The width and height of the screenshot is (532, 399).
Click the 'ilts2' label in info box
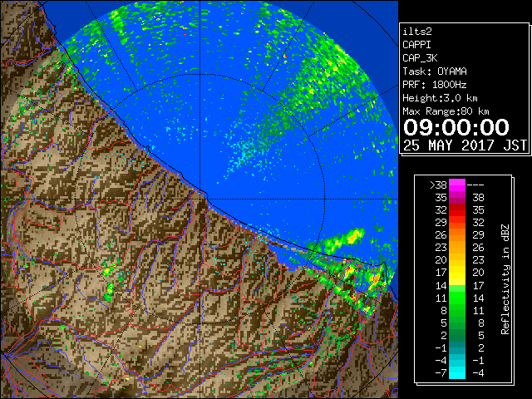(417, 32)
